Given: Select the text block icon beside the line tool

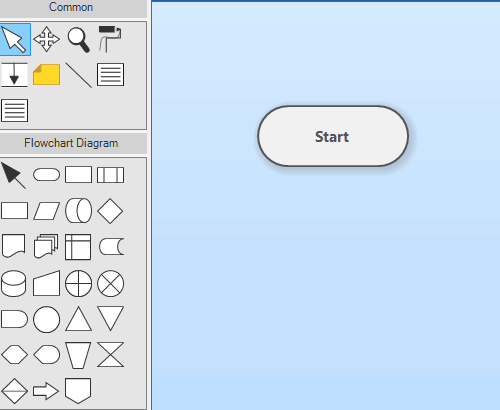Looking at the screenshot, I should pos(111,74).
